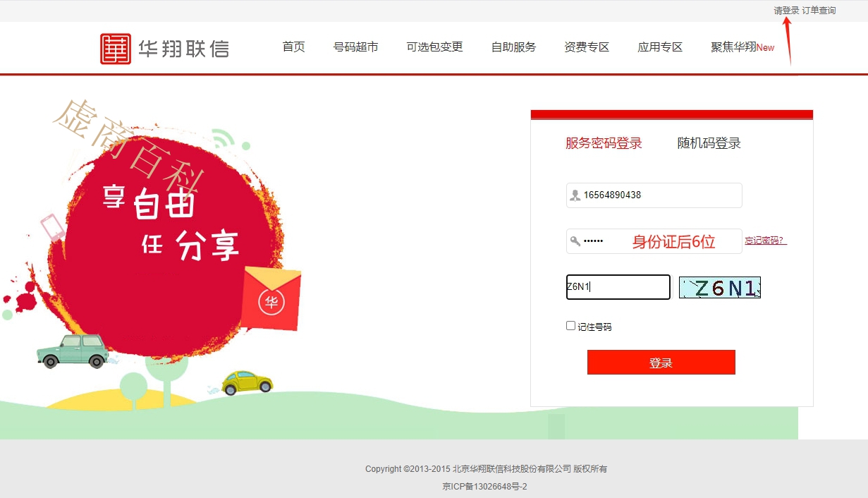Click the yellow beetle car illustration
868x498 pixels.
247,382
